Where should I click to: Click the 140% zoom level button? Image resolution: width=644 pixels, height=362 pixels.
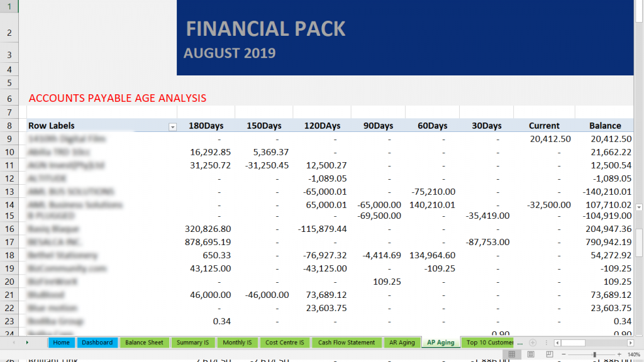634,354
